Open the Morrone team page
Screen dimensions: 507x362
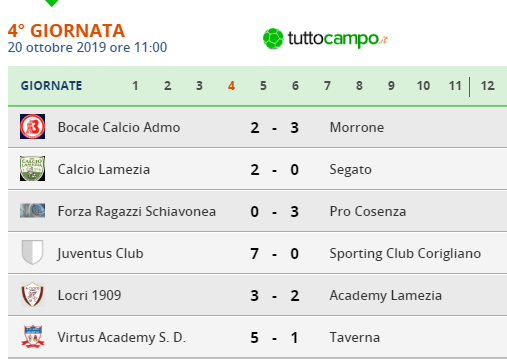coord(357,127)
